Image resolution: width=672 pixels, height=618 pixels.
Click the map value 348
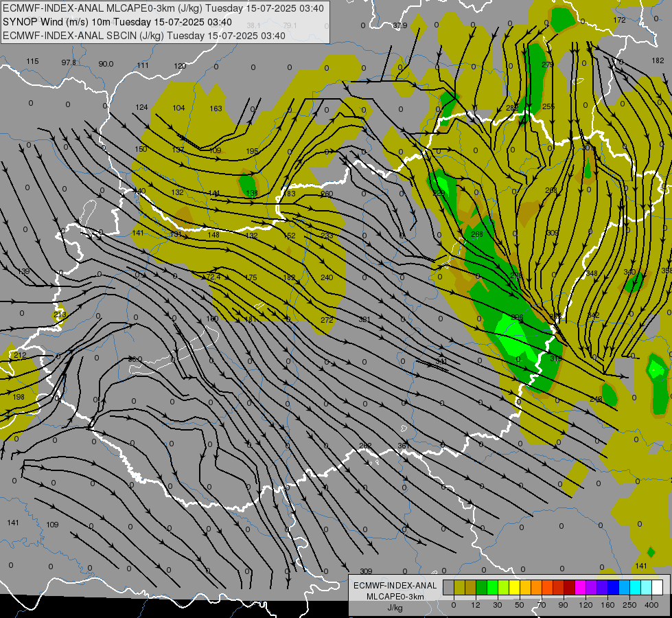592,273
